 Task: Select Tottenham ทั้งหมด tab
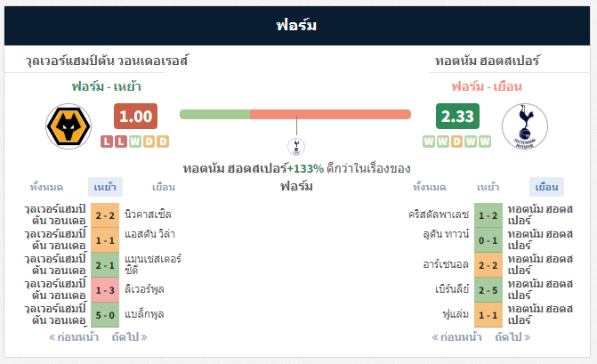click(x=430, y=187)
